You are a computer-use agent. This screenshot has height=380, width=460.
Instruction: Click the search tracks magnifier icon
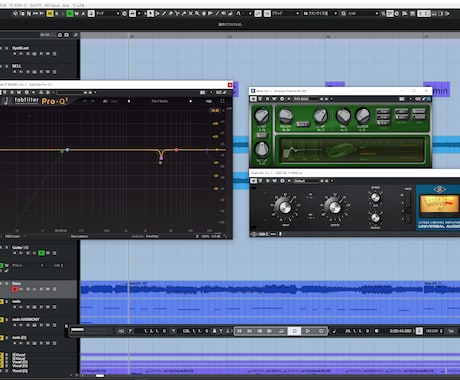coord(76,35)
